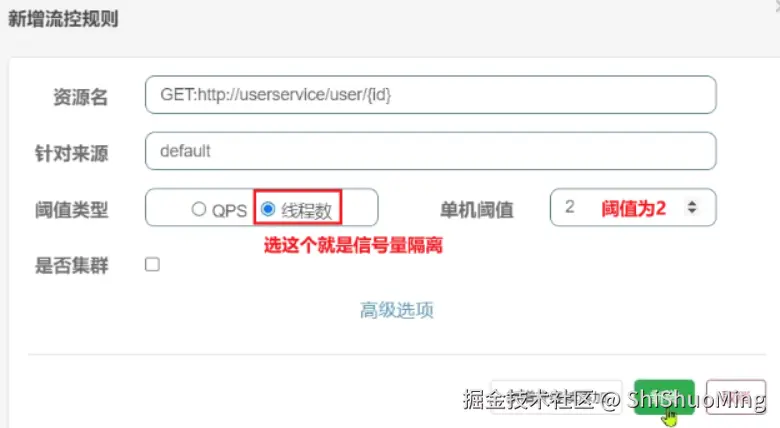Focus the 资源名 input field
The width and height of the screenshot is (780, 428).
pyautogui.click(x=430, y=95)
